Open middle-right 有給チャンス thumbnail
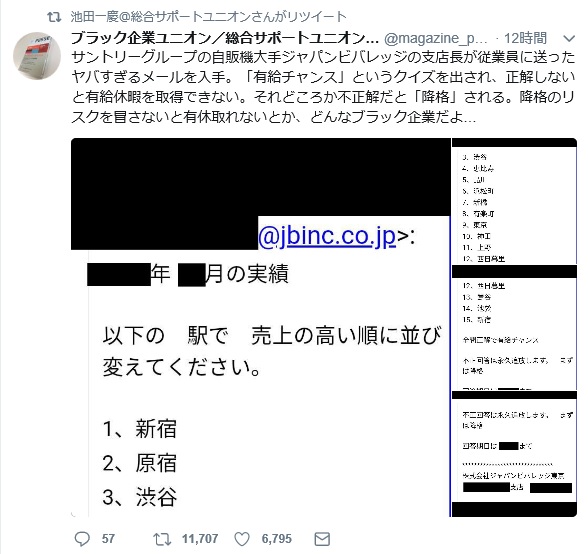Viewport: 588px width, 554px height. point(514,327)
